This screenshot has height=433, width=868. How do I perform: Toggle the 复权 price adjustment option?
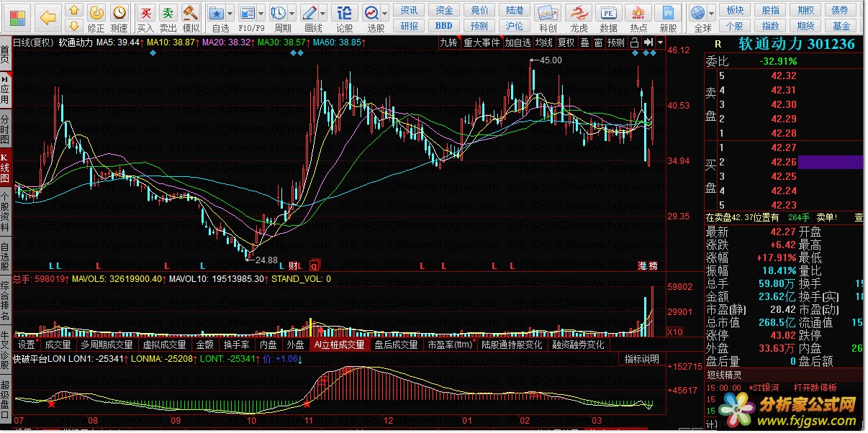566,42
